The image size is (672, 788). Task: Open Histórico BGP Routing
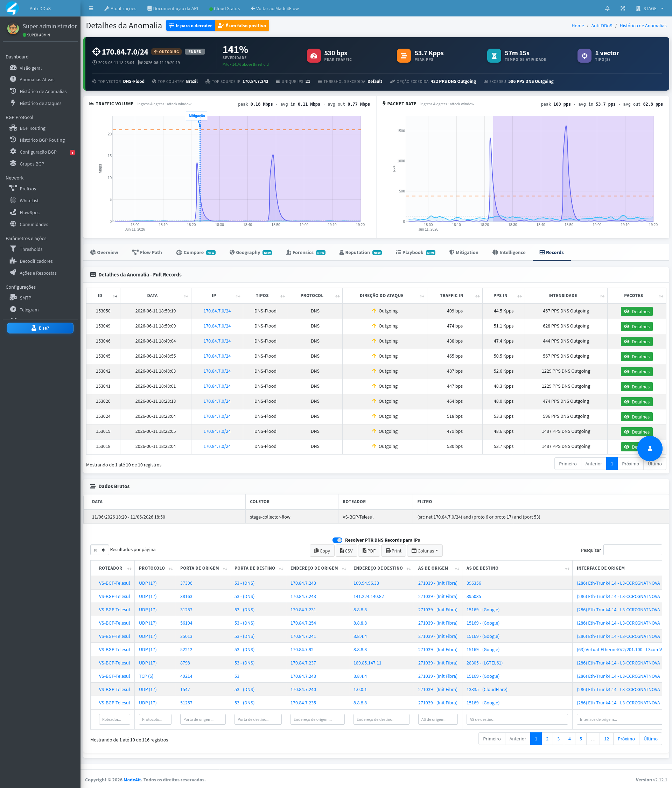(42, 140)
